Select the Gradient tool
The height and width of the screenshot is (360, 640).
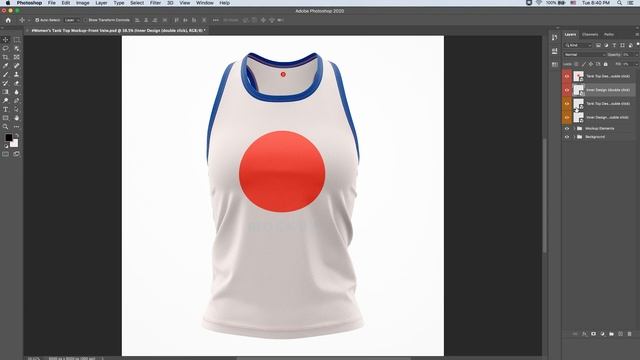click(5, 92)
